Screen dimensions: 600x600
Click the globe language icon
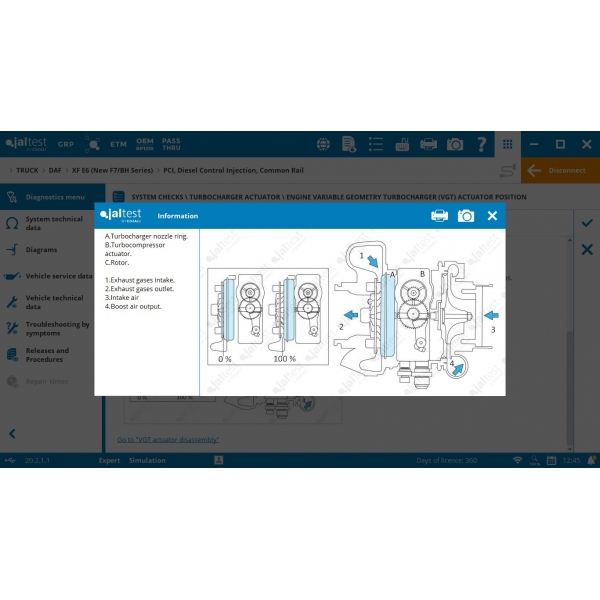pos(323,144)
